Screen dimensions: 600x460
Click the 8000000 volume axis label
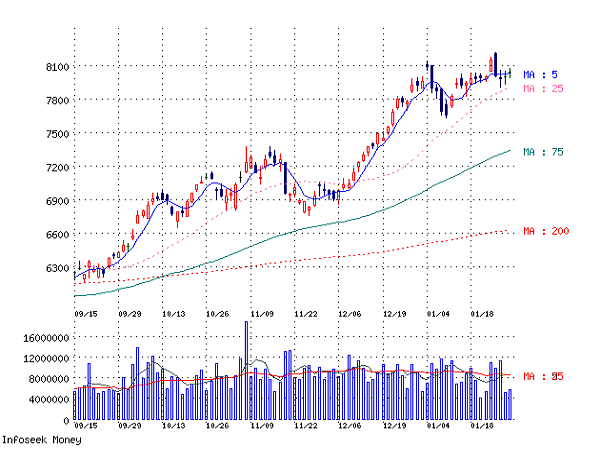pyautogui.click(x=49, y=379)
